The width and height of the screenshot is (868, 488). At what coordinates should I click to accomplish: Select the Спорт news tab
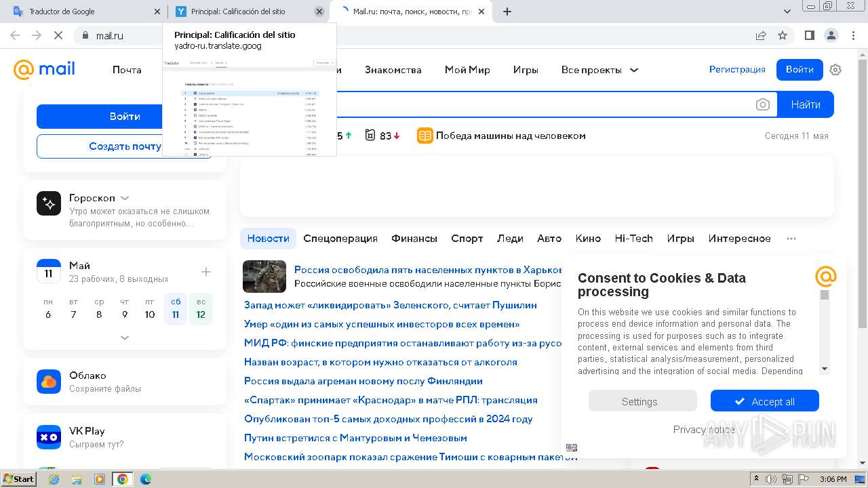(x=467, y=239)
